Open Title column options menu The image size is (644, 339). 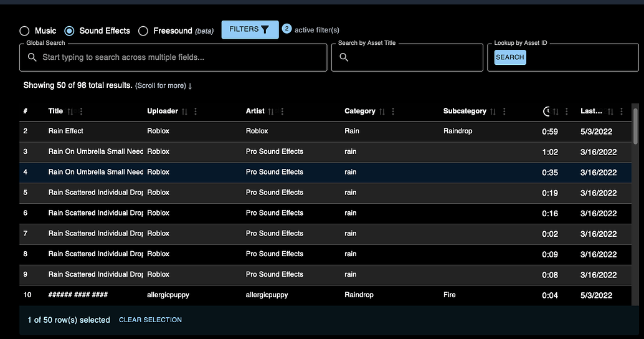pyautogui.click(x=82, y=112)
